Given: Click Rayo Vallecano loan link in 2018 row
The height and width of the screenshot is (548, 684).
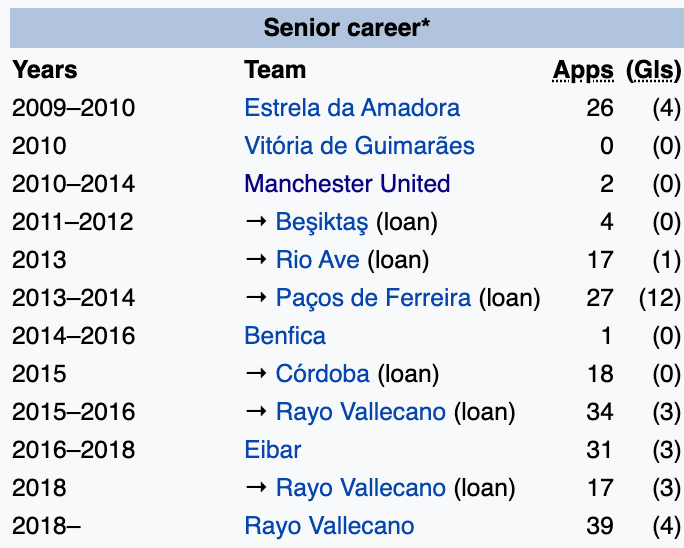Looking at the screenshot, I should pos(361,488).
